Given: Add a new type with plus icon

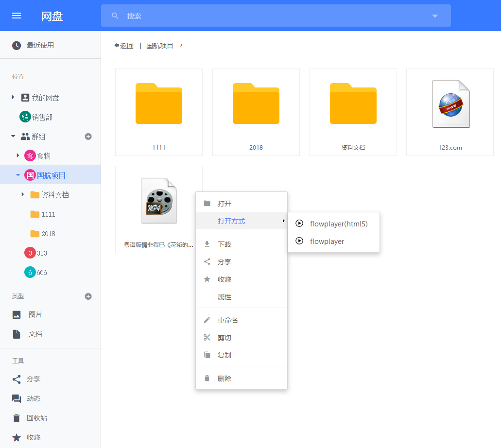Looking at the screenshot, I should coord(88,296).
